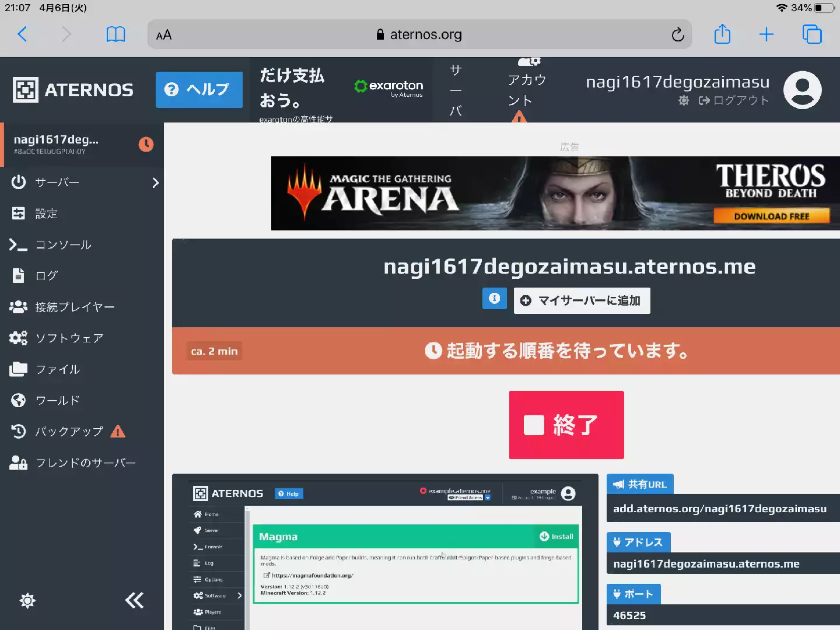
Task: Open the Safari share sheet
Action: tap(722, 34)
